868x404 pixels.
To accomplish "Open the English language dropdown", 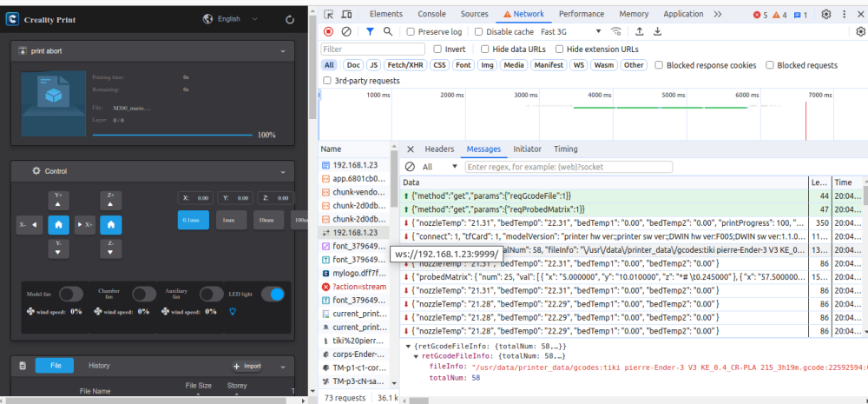I will 231,18.
